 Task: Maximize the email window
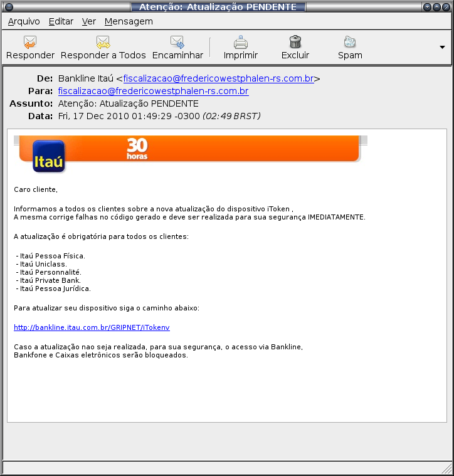click(436, 7)
